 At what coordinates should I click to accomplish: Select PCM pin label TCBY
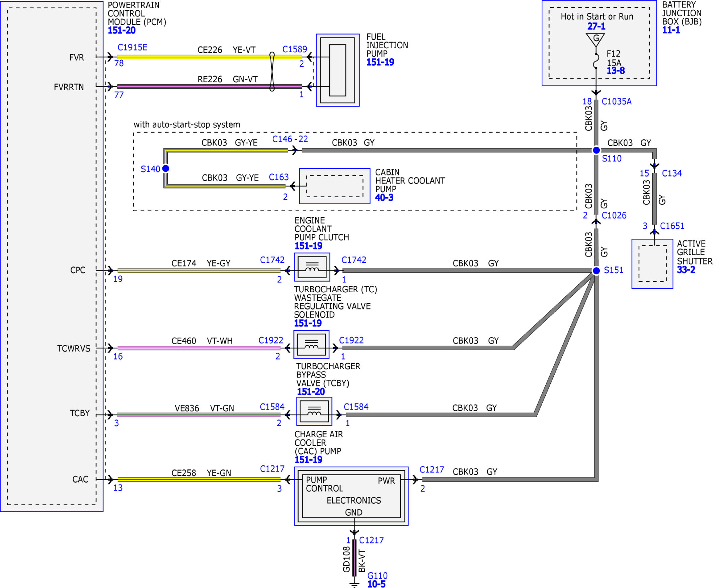(80, 413)
